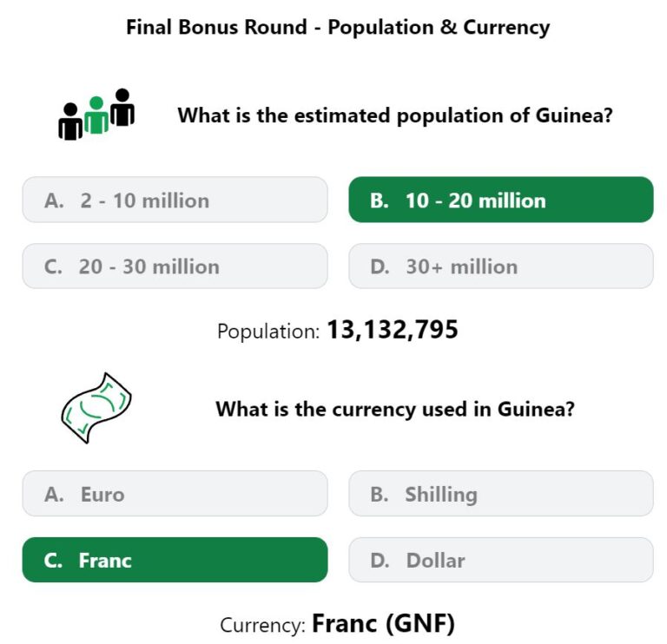Click the currency used in Guinea question
Viewport: 667px width, 644px height.
tap(395, 409)
